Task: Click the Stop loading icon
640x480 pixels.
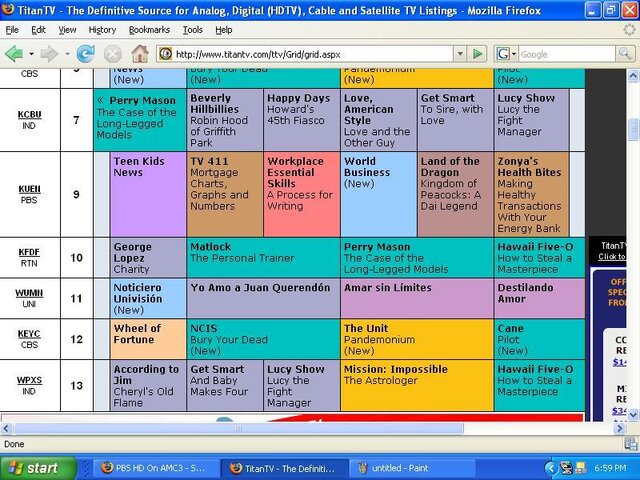Action: [x=113, y=54]
